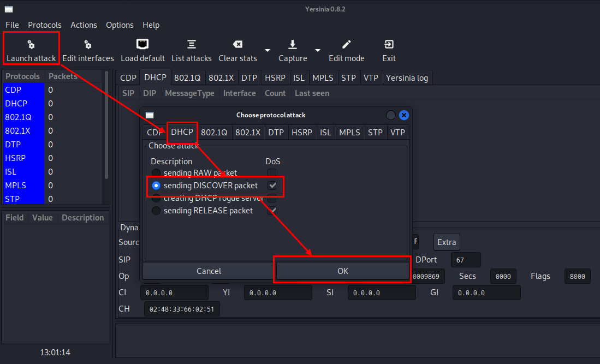Expand the Clear stats dropdown arrow
The height and width of the screenshot is (364, 600).
tap(268, 50)
